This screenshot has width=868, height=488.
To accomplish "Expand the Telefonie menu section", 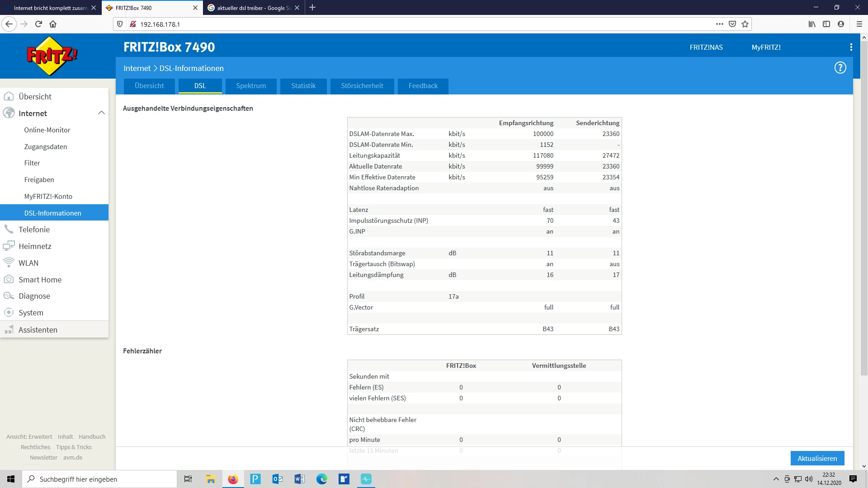I will [34, 230].
